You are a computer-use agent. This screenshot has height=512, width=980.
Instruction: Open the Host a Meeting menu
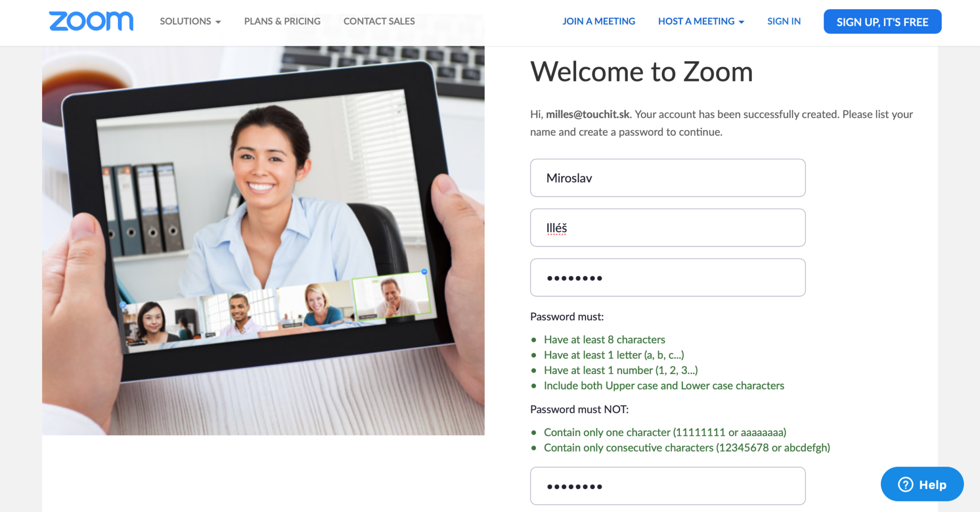coord(701,21)
